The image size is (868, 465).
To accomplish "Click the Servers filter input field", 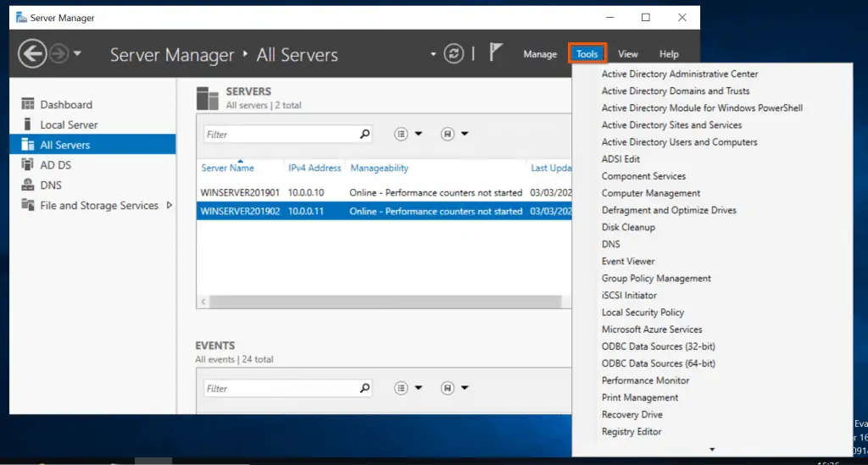I will [x=280, y=135].
